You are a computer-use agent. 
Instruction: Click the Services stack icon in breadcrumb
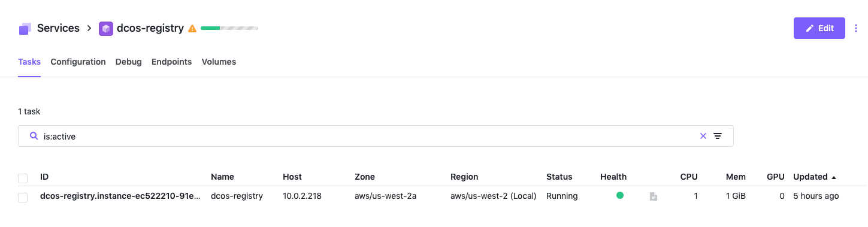25,28
